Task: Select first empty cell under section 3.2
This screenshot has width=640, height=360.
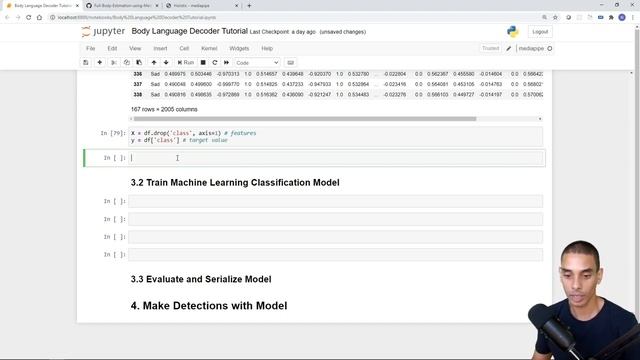Action: coord(336,201)
